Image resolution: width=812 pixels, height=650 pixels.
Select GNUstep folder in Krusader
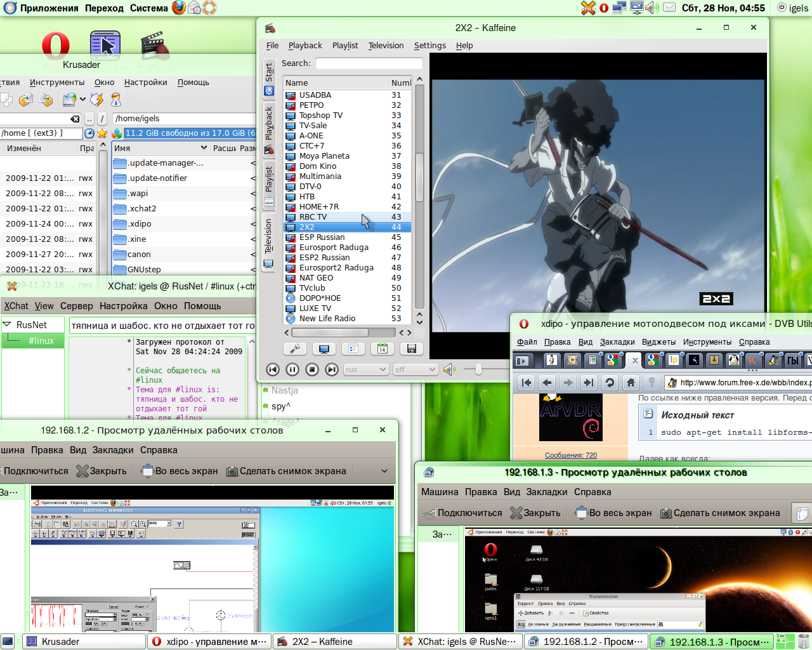pos(184,270)
